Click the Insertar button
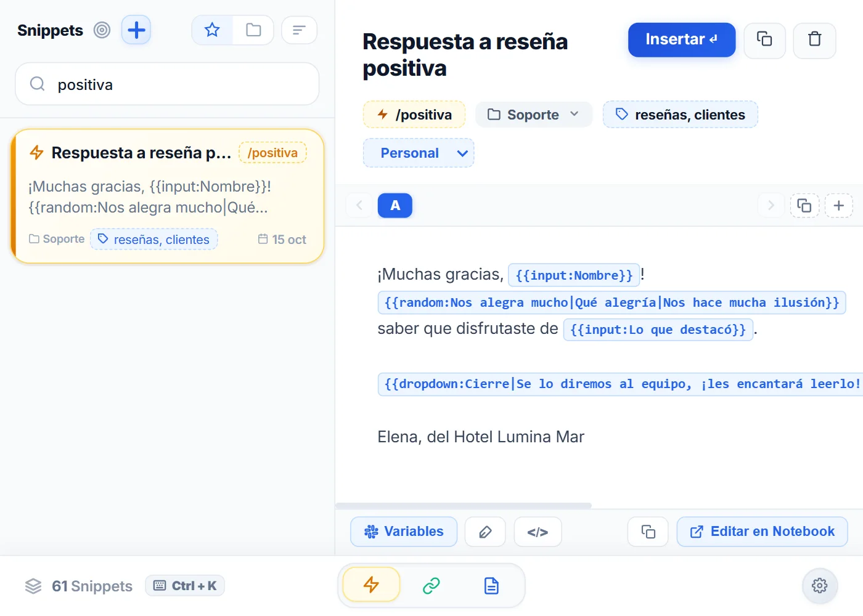The image size is (863, 616). tap(682, 40)
